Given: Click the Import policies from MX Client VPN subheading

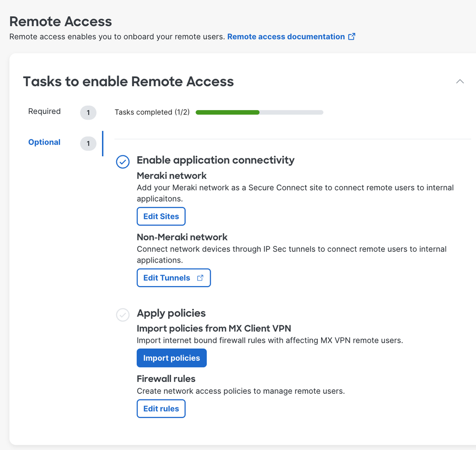Looking at the screenshot, I should coord(213,328).
